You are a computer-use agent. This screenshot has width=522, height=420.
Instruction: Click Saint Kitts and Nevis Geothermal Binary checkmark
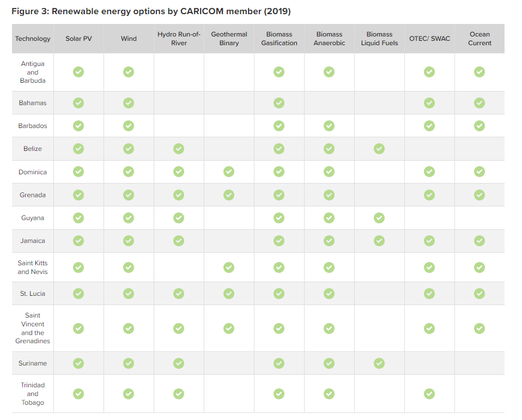[229, 267]
